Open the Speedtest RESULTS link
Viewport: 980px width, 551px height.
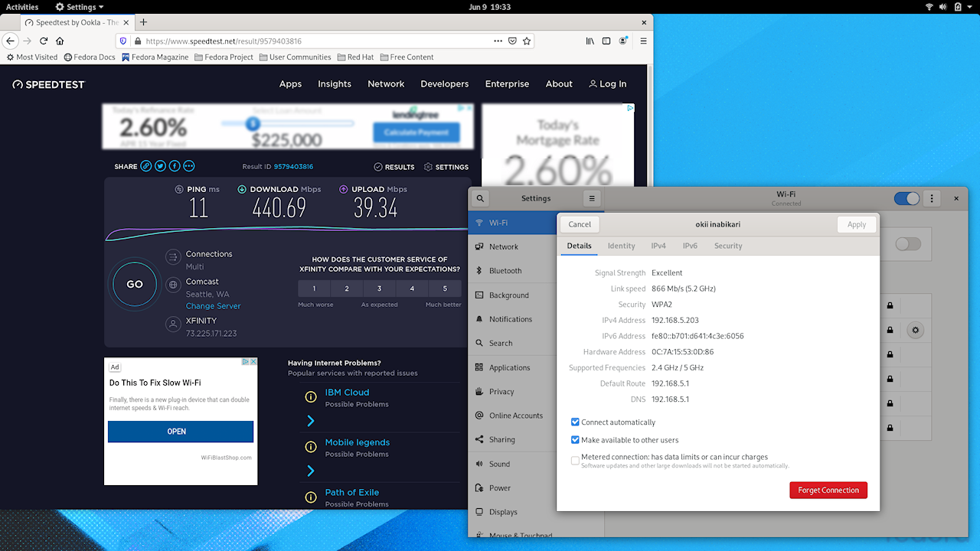[x=394, y=167]
